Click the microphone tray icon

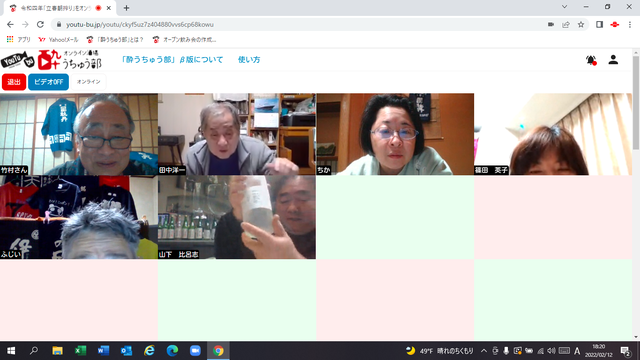click(506, 351)
